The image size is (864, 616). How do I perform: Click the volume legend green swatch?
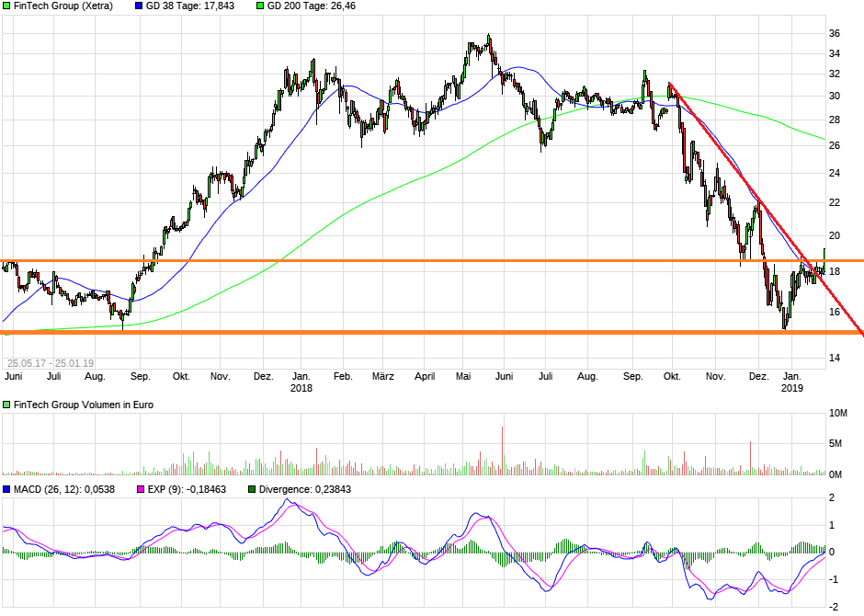click(x=6, y=405)
